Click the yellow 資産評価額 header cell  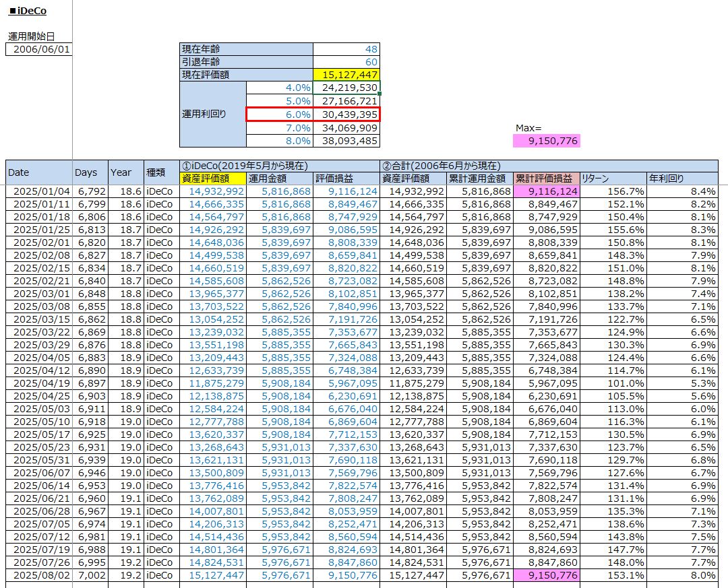pyautogui.click(x=212, y=178)
